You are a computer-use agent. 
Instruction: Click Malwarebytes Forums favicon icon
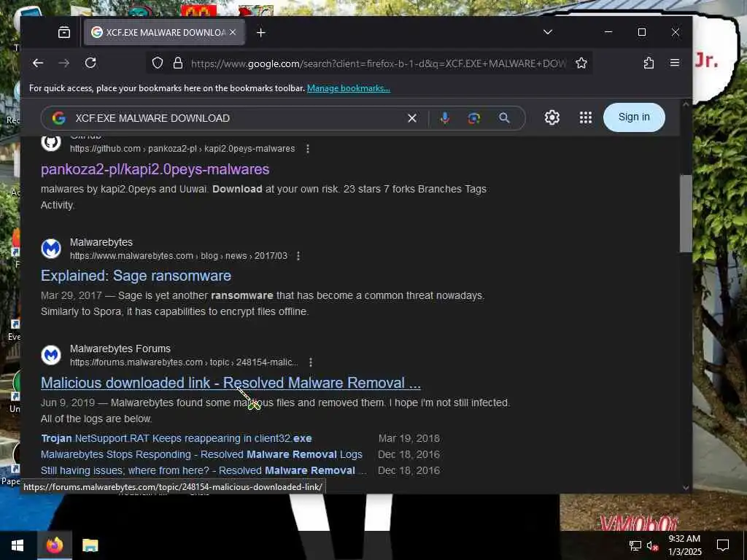(51, 355)
